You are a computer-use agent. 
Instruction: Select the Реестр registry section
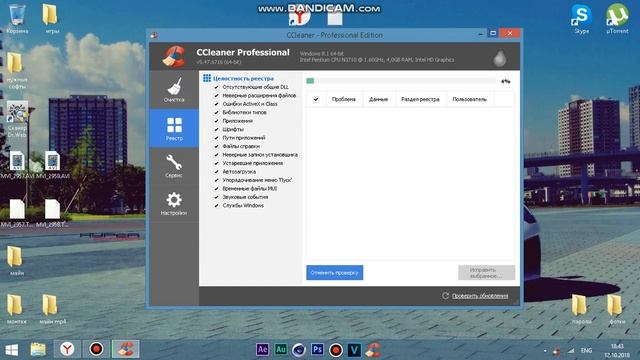174,128
